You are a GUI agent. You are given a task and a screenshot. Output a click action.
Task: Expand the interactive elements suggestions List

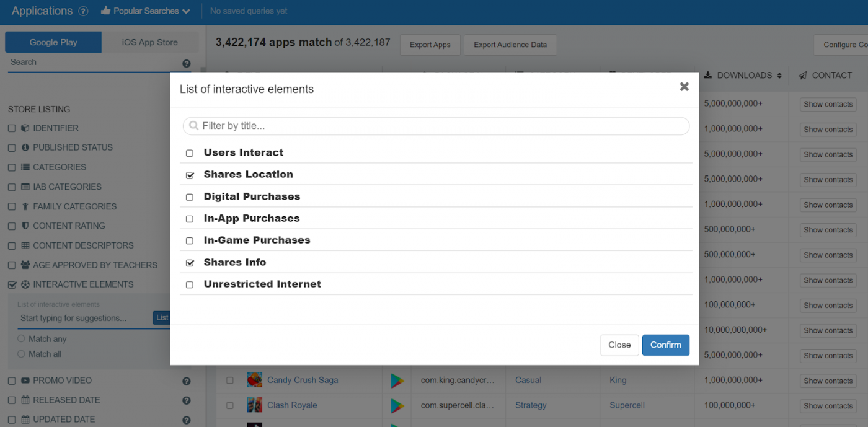162,317
